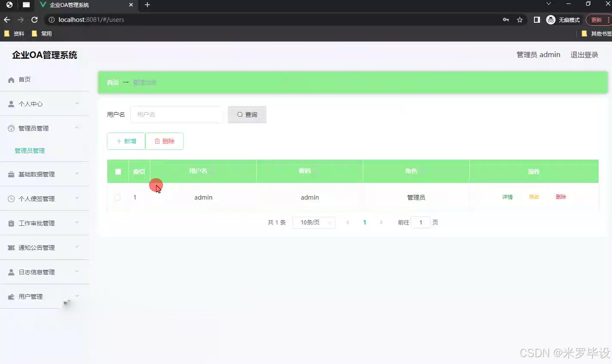Click the incognito 无痕模式 icon

pyautogui.click(x=551, y=20)
